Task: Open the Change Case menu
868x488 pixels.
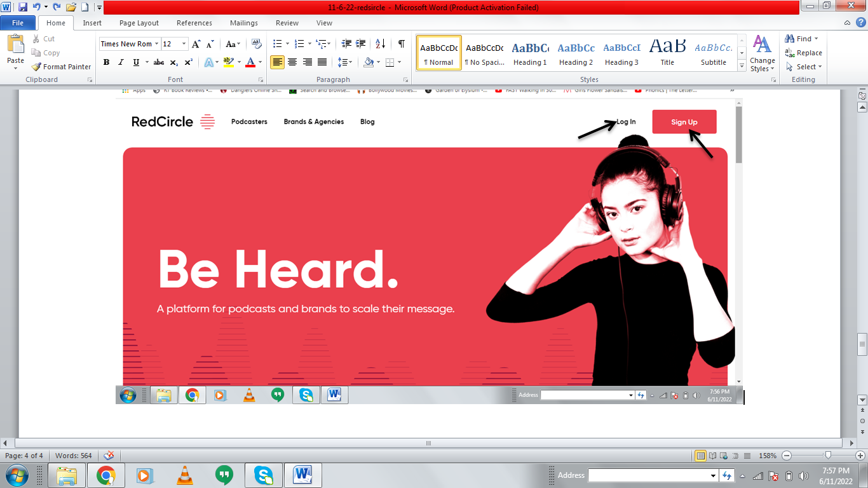Action: coord(233,44)
